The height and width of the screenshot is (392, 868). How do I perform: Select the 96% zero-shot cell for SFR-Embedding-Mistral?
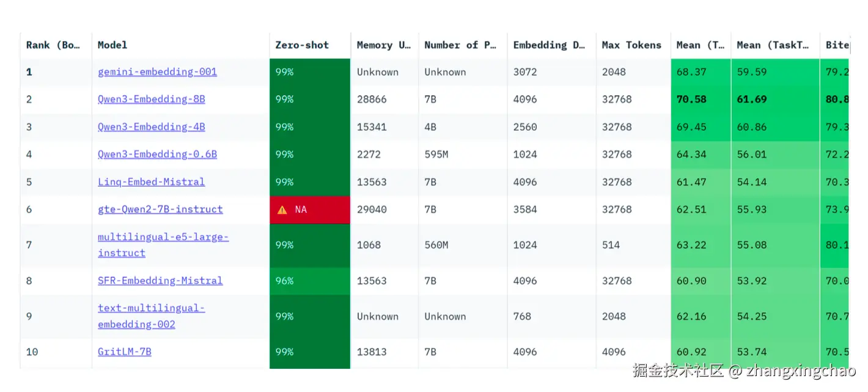tap(310, 281)
